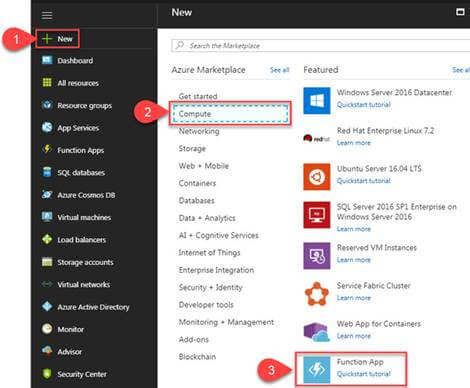The image size is (470, 388).
Task: Select the Databases category
Action: [x=196, y=200]
